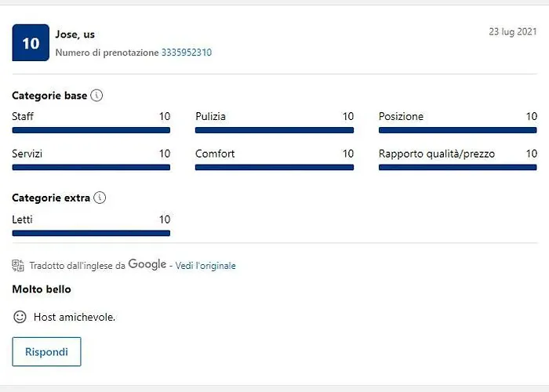
Task: Click the reviewer name Jose, us
Action: 75,34
